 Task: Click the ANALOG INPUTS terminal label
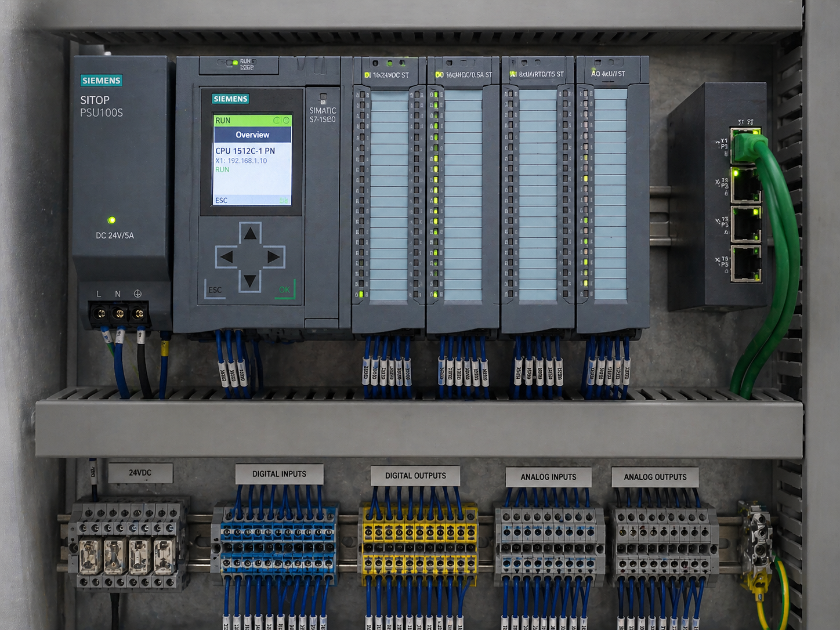548,477
